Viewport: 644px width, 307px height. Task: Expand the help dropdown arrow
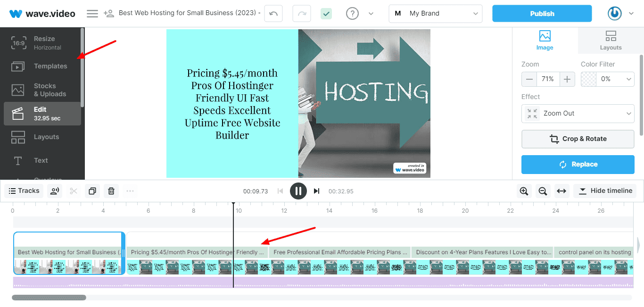pos(371,14)
